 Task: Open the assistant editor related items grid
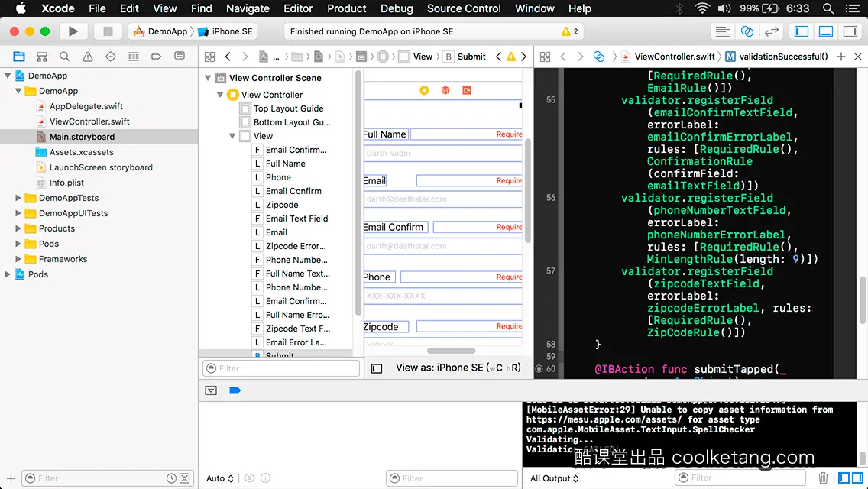click(546, 57)
